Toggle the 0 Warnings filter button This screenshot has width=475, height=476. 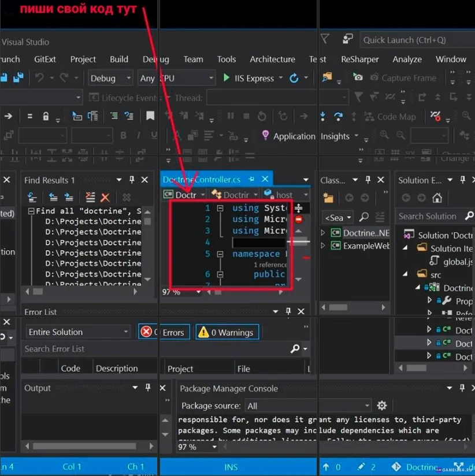pos(227,332)
